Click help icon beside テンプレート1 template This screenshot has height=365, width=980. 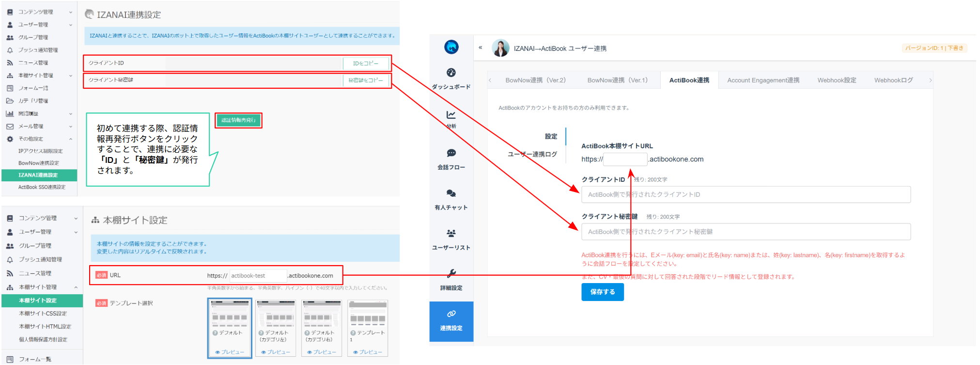(x=353, y=333)
